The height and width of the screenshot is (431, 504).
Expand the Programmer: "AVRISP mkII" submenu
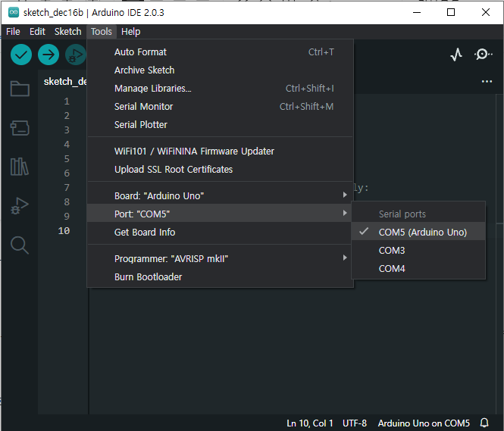pos(221,258)
